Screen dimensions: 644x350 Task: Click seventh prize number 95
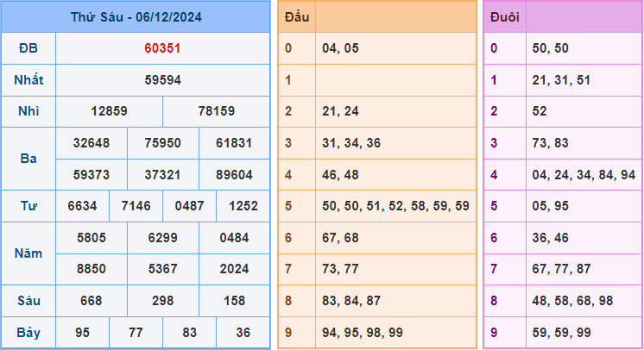[x=82, y=332]
